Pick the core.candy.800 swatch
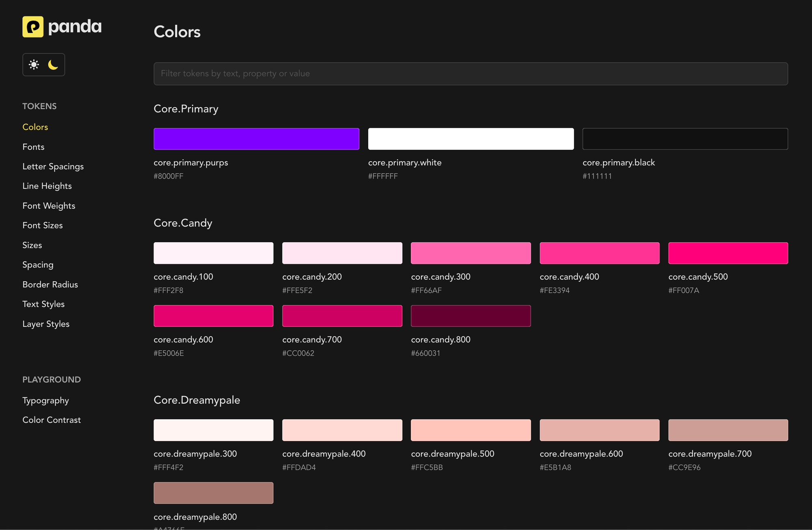This screenshot has width=812, height=530. pyautogui.click(x=471, y=316)
